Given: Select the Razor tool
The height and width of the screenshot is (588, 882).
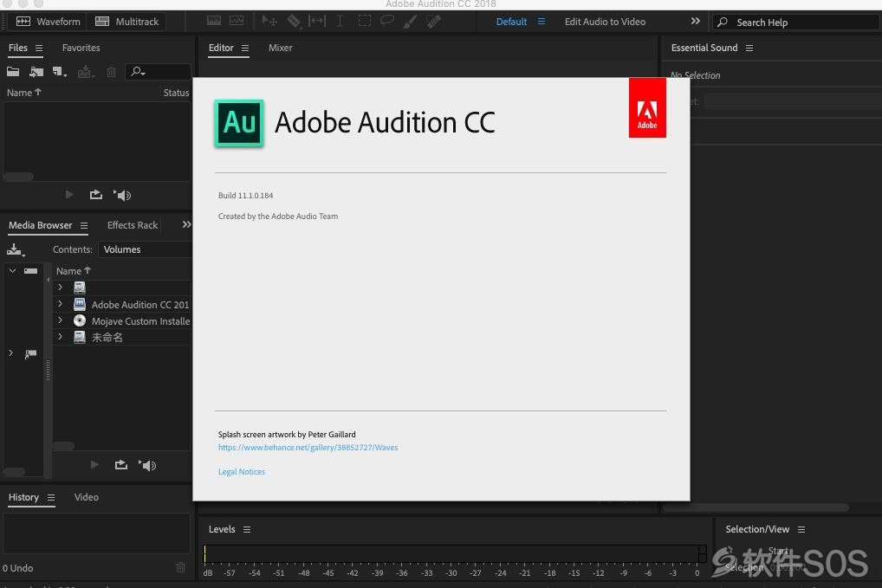Looking at the screenshot, I should 294,22.
